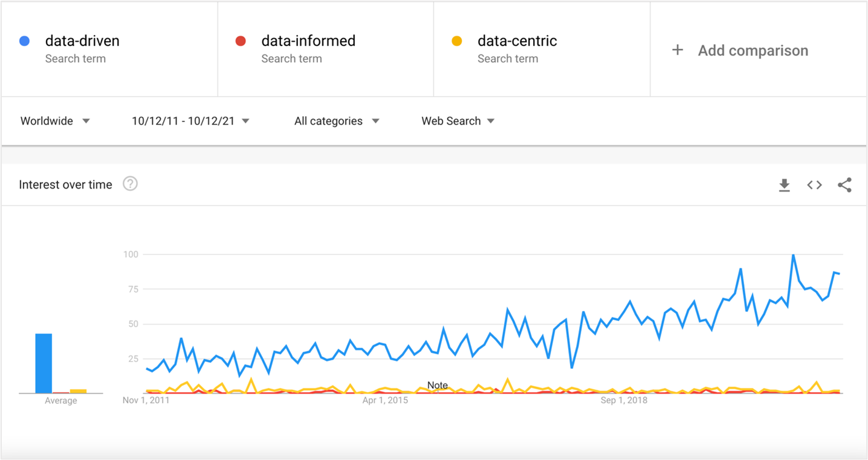
Task: Edit the data-driven search term
Action: tap(82, 41)
